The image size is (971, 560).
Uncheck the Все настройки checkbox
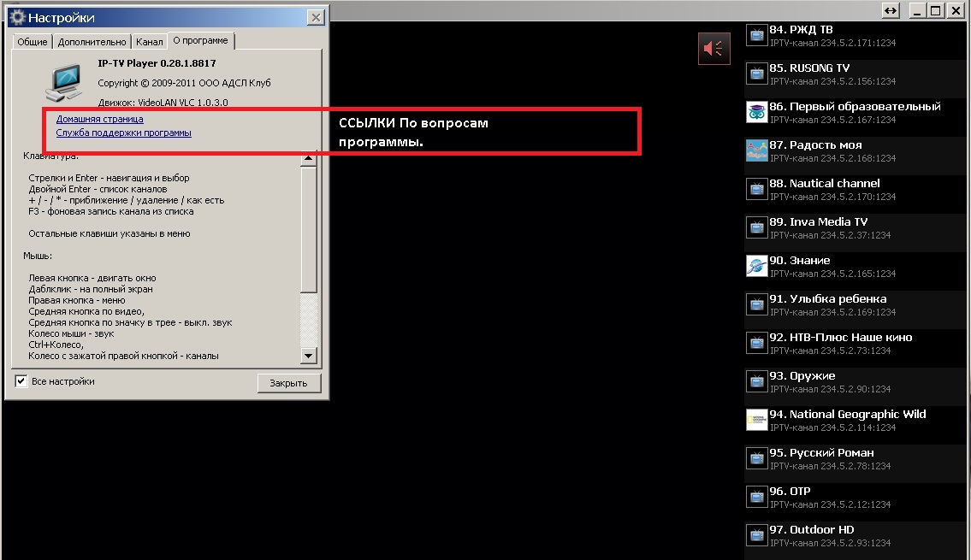tap(21, 381)
